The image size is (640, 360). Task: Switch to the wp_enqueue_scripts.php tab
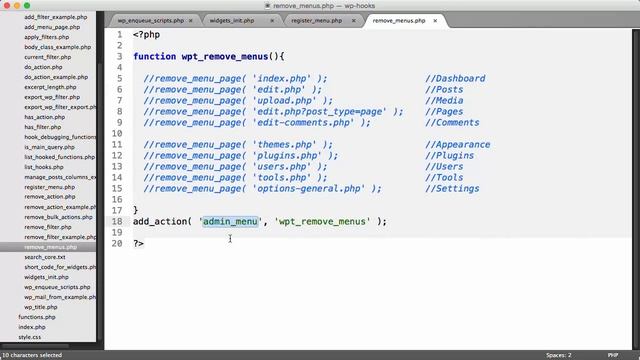[x=151, y=20]
